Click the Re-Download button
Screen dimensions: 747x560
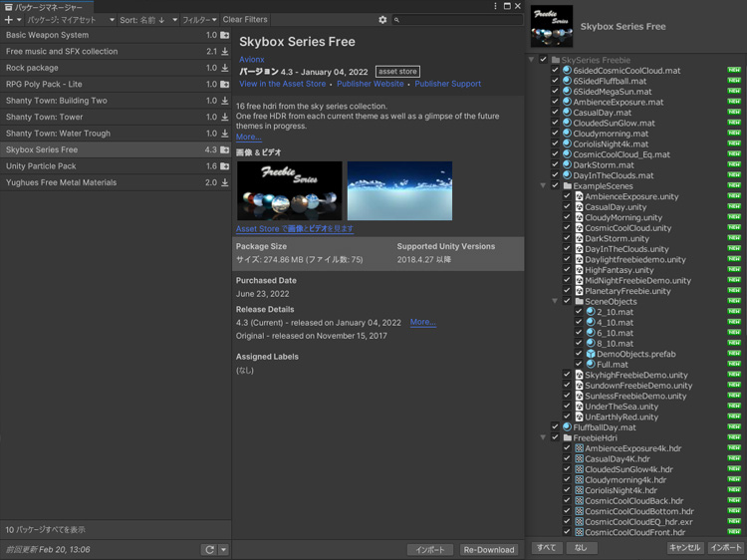click(x=489, y=549)
